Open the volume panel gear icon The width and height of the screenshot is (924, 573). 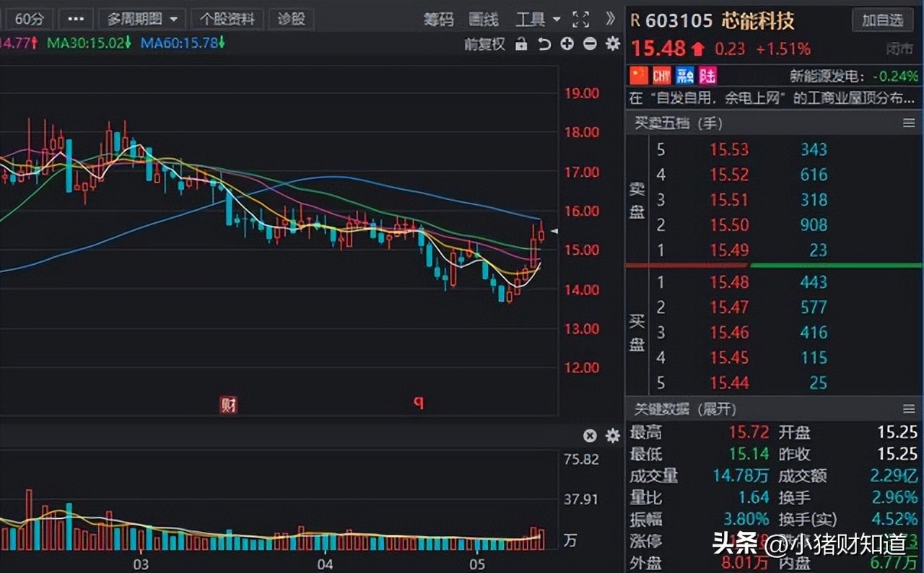click(611, 436)
